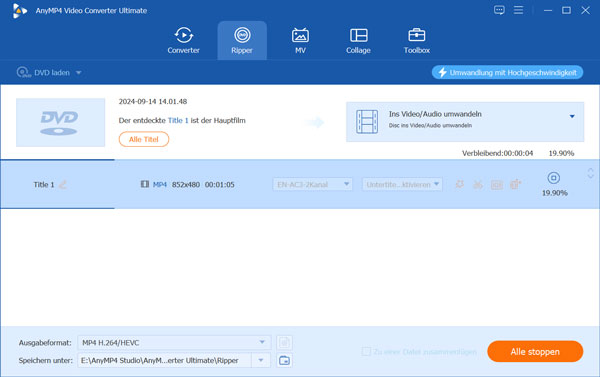Click the Alle stoppen button
This screenshot has height=377, width=600.
tap(535, 351)
